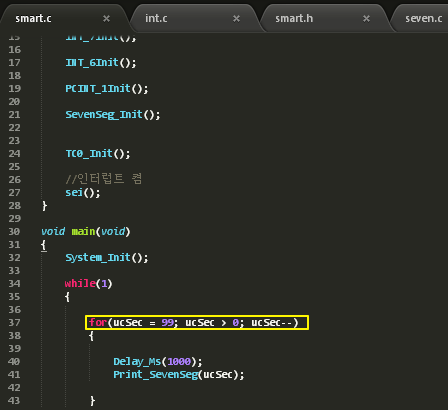Click the for keyword on line 37
The height and width of the screenshot is (410, 448).
pyautogui.click(x=98, y=322)
